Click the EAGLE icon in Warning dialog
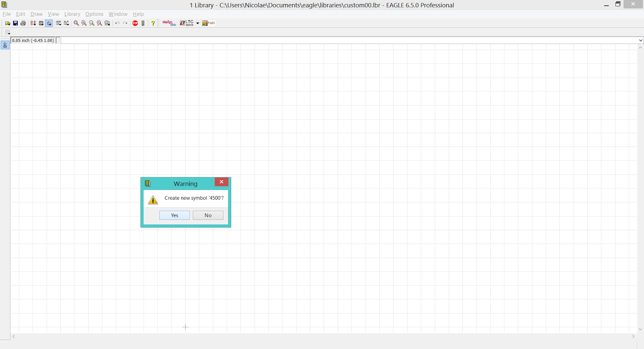This screenshot has width=644, height=349. point(148,183)
